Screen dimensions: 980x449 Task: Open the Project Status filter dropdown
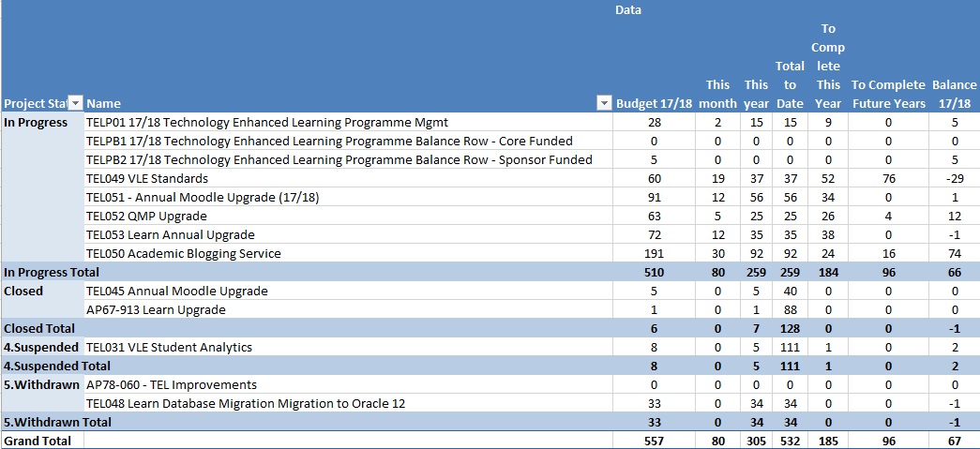coord(76,103)
